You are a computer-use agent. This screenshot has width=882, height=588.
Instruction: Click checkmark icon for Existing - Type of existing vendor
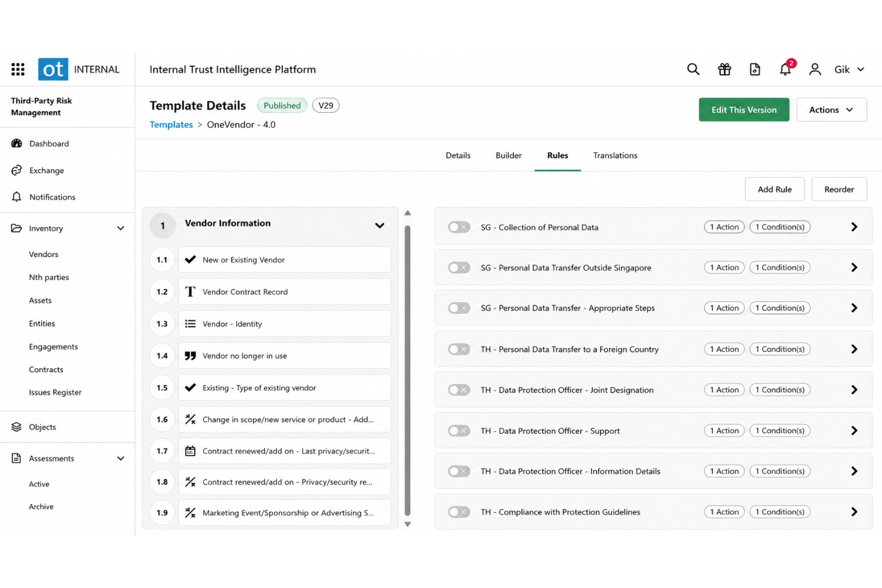(x=190, y=388)
